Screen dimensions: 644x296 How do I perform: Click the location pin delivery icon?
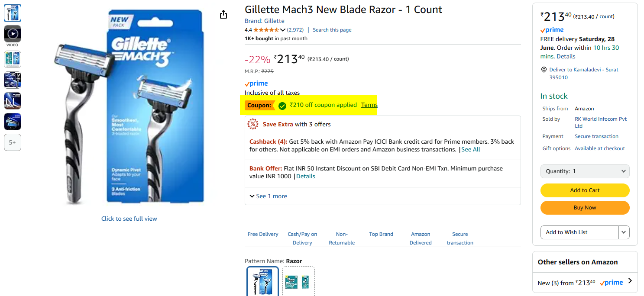click(544, 70)
